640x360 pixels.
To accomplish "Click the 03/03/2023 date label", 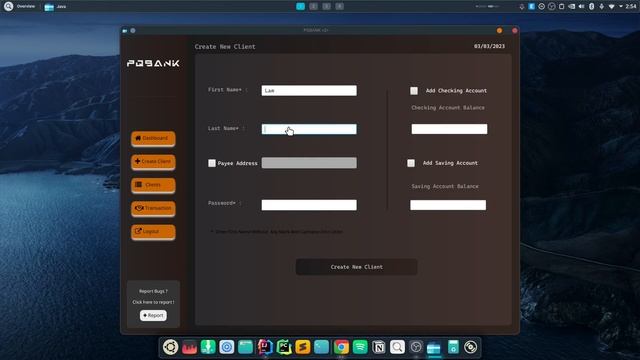I will (x=489, y=46).
